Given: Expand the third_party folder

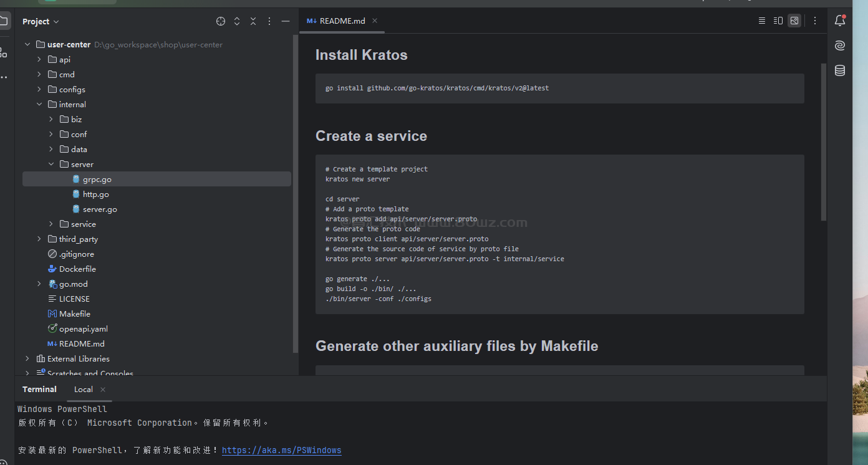Looking at the screenshot, I should tap(39, 239).
